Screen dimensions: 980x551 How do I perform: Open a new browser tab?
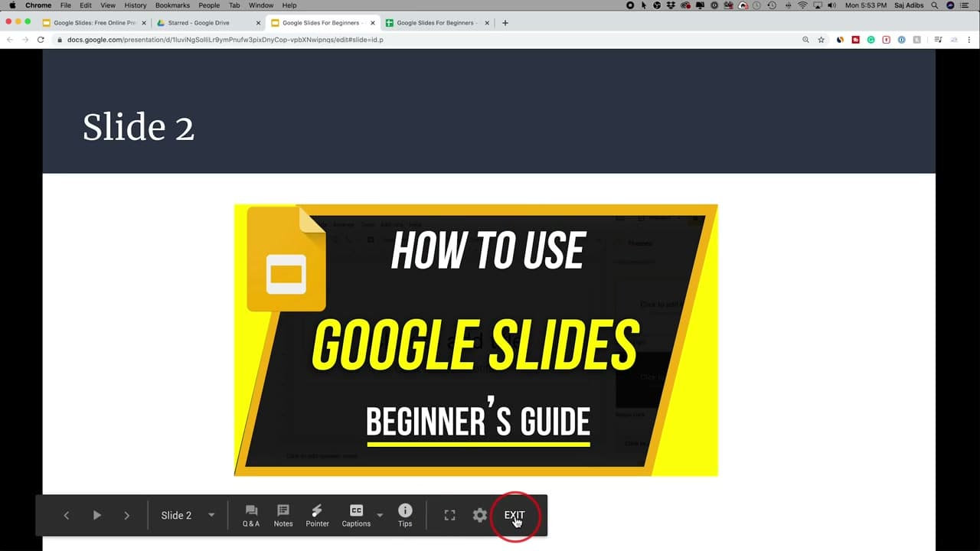505,23
